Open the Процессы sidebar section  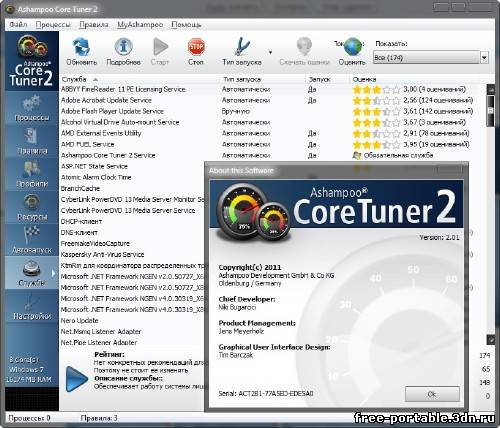point(32,108)
